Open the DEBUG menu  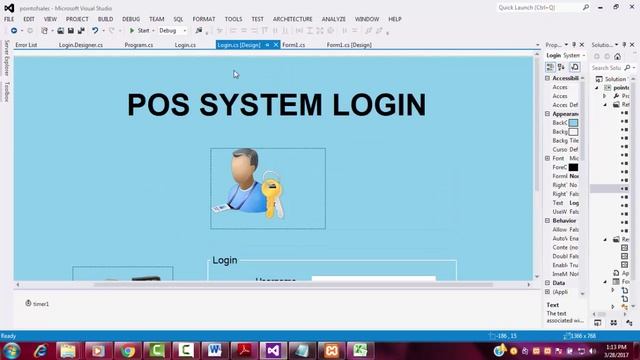(131, 19)
